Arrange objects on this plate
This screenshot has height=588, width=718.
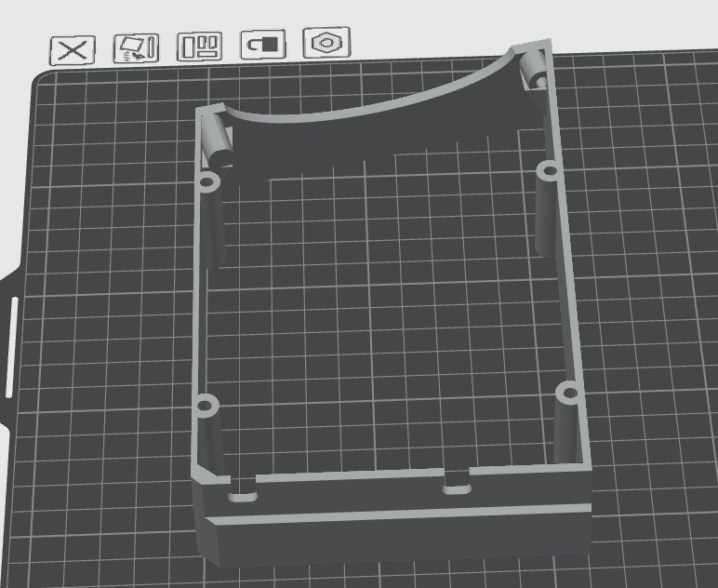[x=200, y=47]
